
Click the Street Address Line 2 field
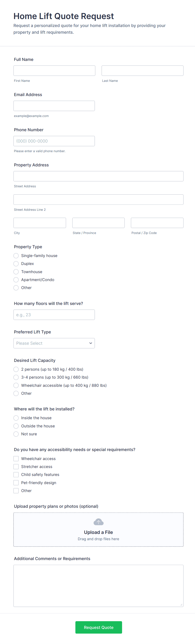tap(98, 199)
